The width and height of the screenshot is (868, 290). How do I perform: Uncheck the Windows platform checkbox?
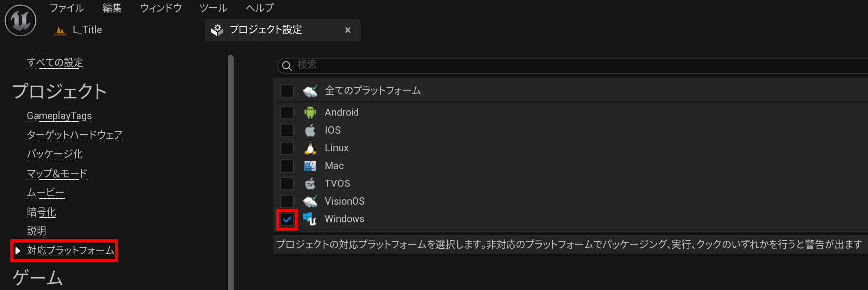(287, 219)
